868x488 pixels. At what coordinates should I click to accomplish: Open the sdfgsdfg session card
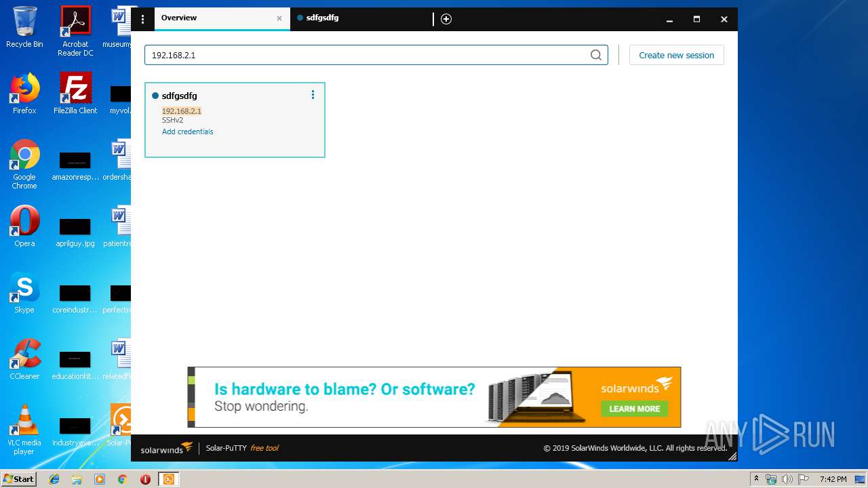[x=235, y=120]
